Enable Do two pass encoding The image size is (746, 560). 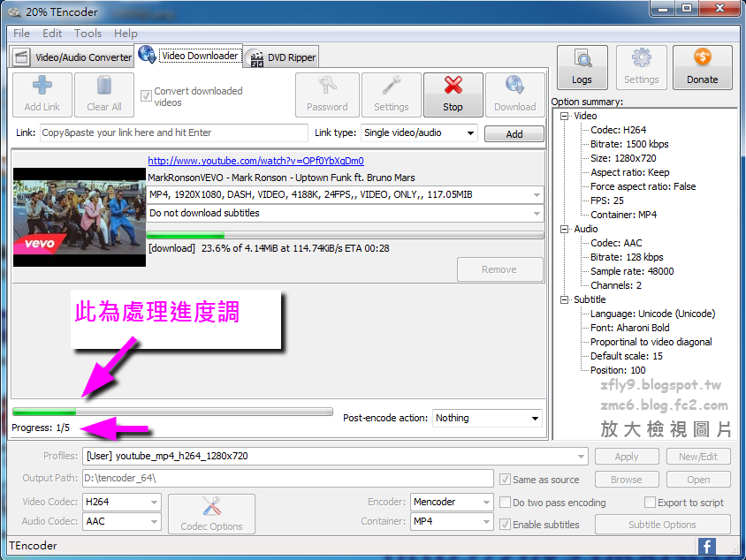click(506, 502)
